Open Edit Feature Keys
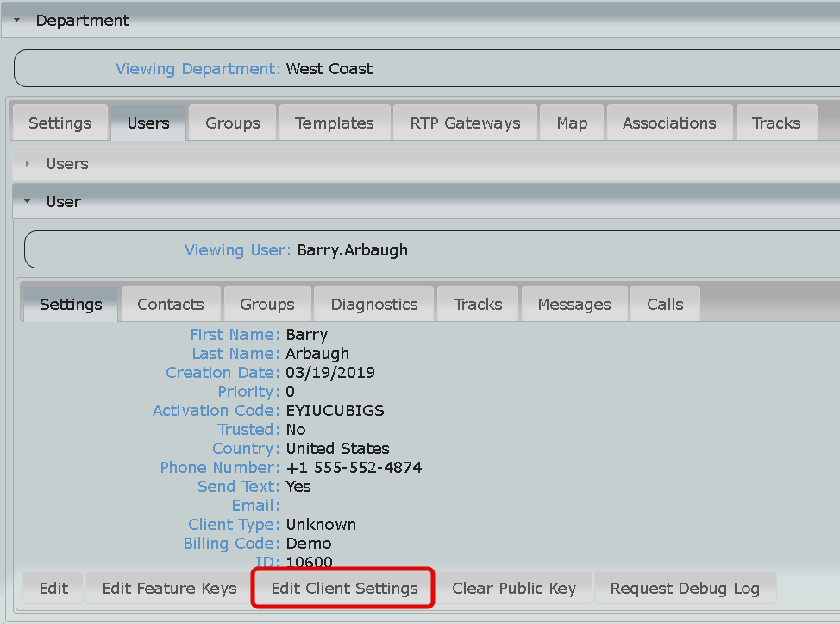 pos(169,589)
